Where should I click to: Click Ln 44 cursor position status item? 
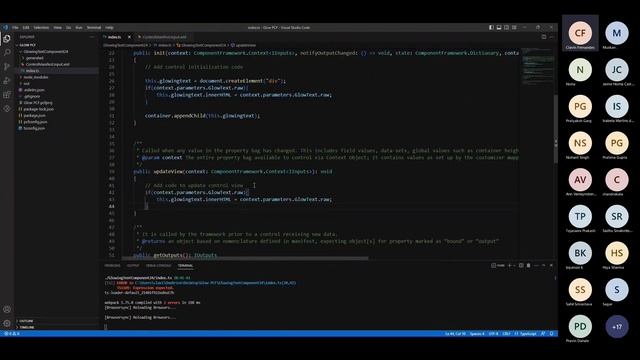click(455, 333)
